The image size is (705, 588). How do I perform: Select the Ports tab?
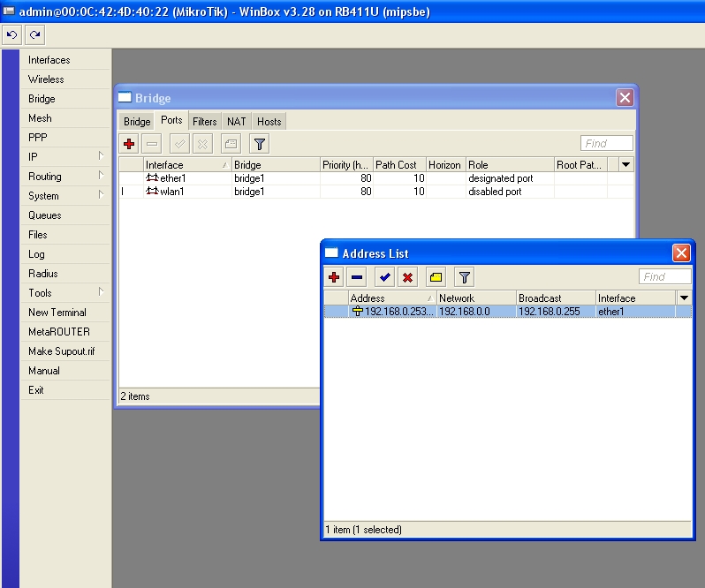(x=171, y=120)
